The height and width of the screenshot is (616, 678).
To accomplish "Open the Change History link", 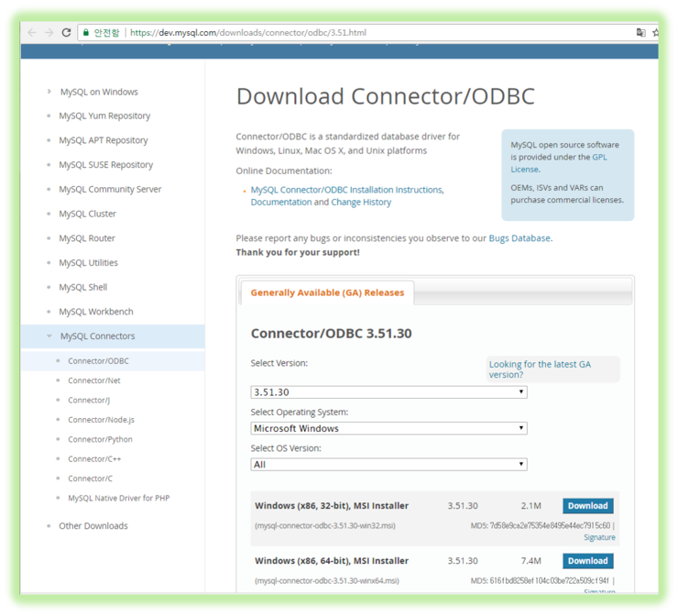I will pos(361,202).
